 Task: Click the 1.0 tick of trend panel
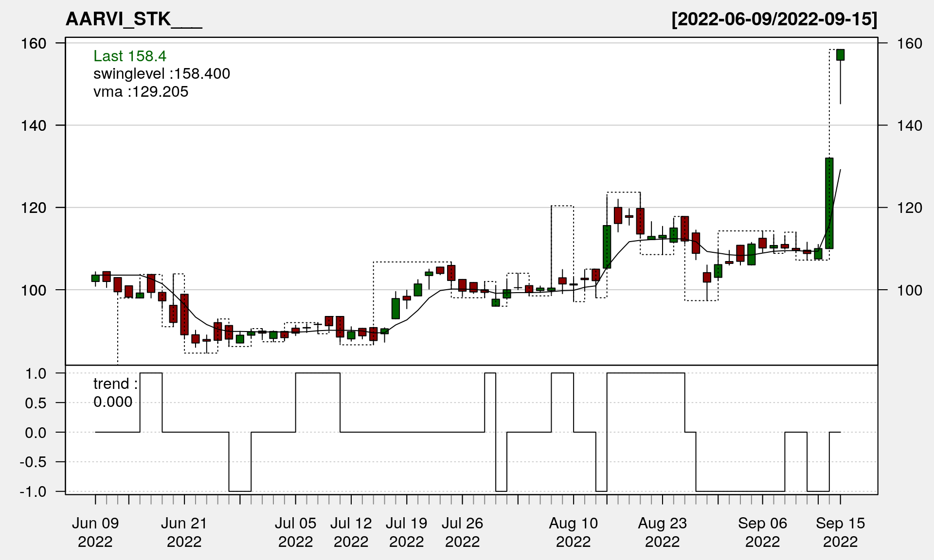[36, 373]
